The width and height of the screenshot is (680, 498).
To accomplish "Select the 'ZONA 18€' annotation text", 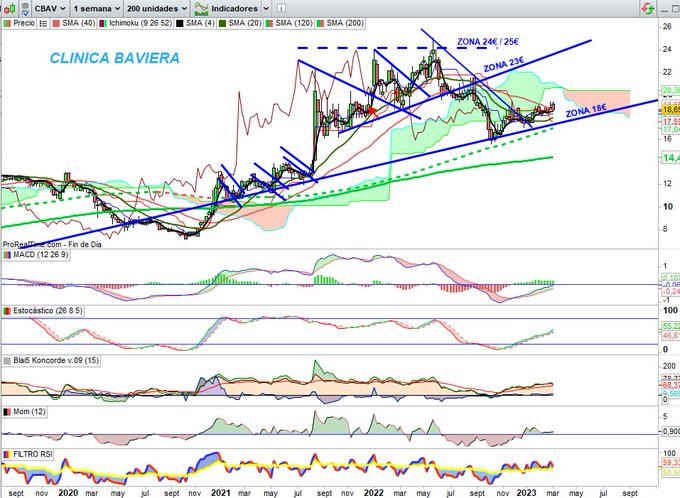I will [x=586, y=110].
